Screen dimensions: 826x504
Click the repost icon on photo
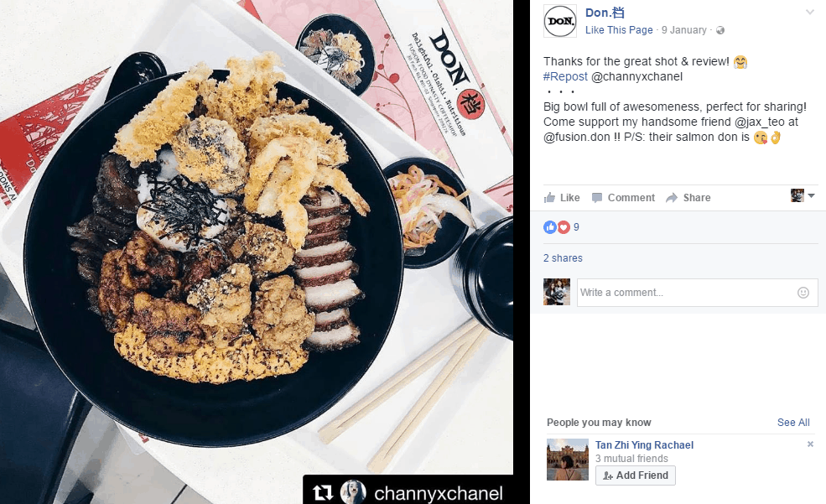[323, 493]
